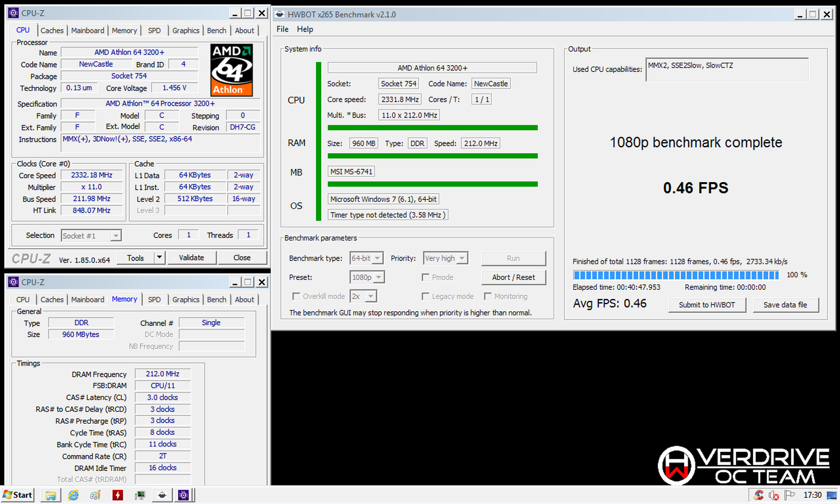Open the Help menu in HWBOT x265
Viewport: 840px width, 504px height.
305,29
